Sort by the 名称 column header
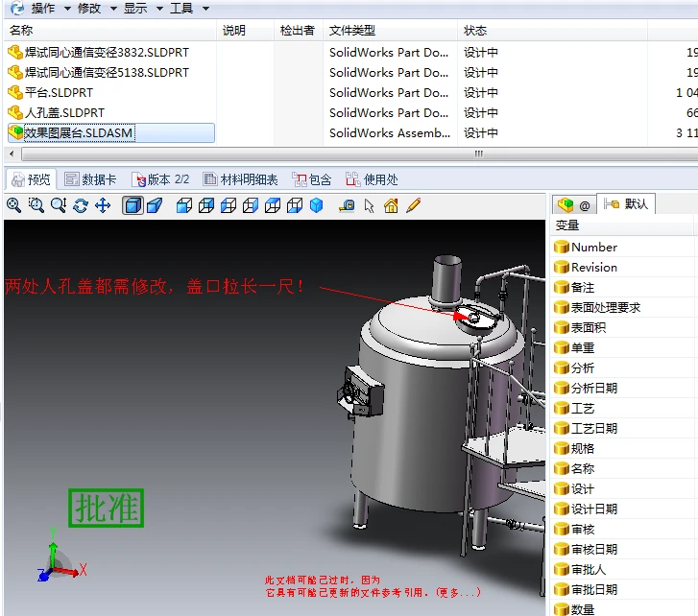 pyautogui.click(x=111, y=31)
